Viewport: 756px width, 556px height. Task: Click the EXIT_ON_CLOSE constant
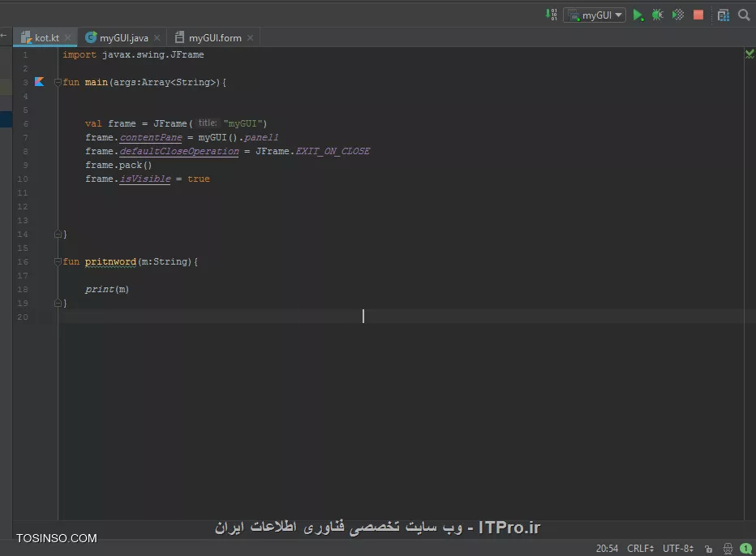point(333,151)
